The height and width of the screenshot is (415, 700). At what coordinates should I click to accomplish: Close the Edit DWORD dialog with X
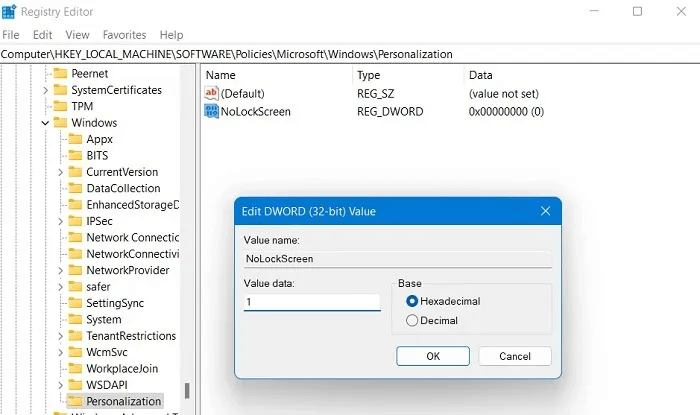[545, 211]
